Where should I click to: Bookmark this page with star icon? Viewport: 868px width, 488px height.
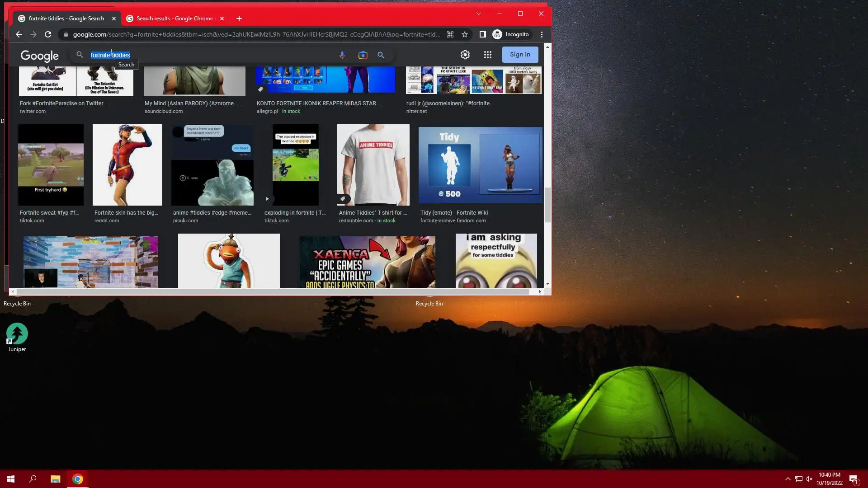(464, 34)
